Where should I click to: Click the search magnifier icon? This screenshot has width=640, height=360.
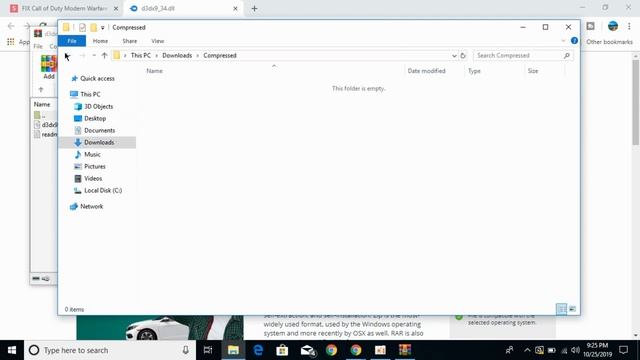coord(567,56)
